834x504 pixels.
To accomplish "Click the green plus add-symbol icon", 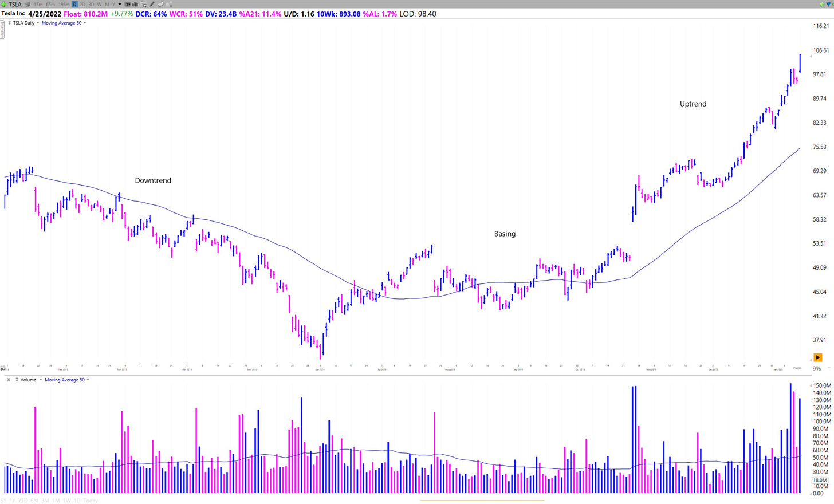I will point(4,4).
